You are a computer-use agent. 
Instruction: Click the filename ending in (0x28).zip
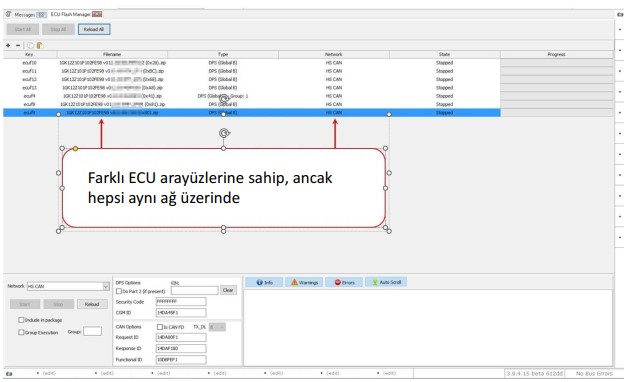tap(113, 63)
